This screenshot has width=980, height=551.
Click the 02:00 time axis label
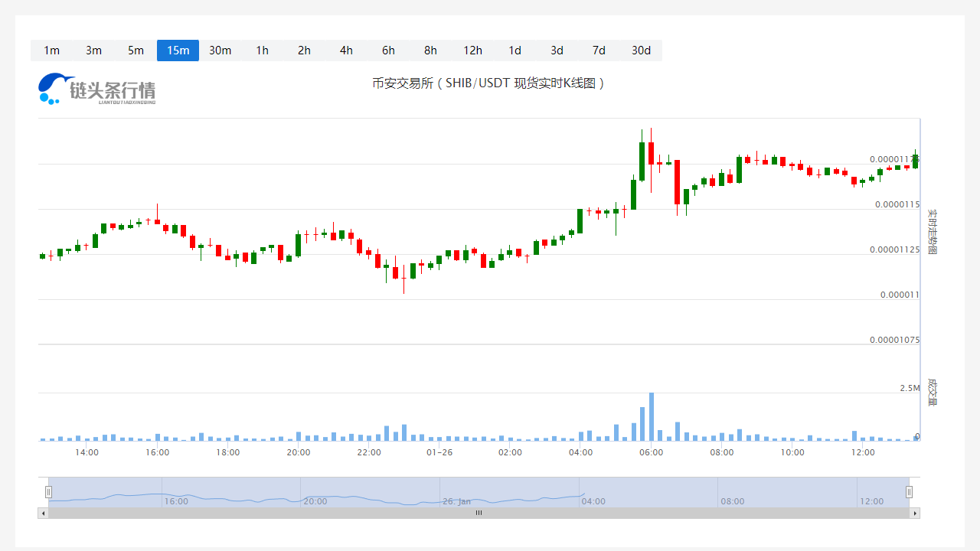(x=510, y=452)
